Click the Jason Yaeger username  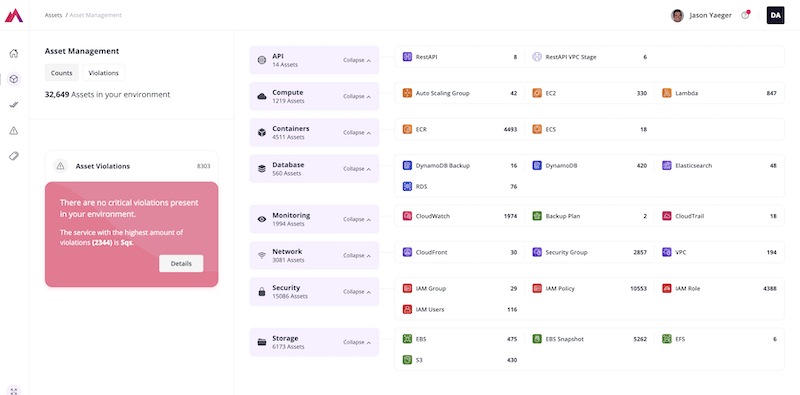710,15
